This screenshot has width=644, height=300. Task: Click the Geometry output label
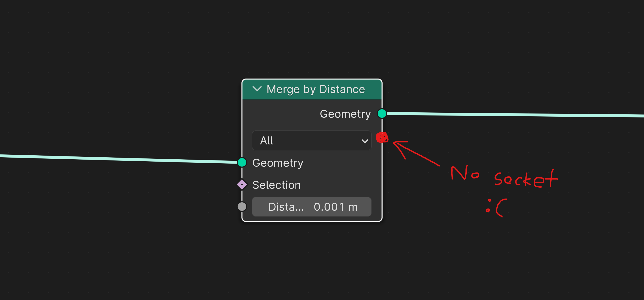tap(345, 114)
